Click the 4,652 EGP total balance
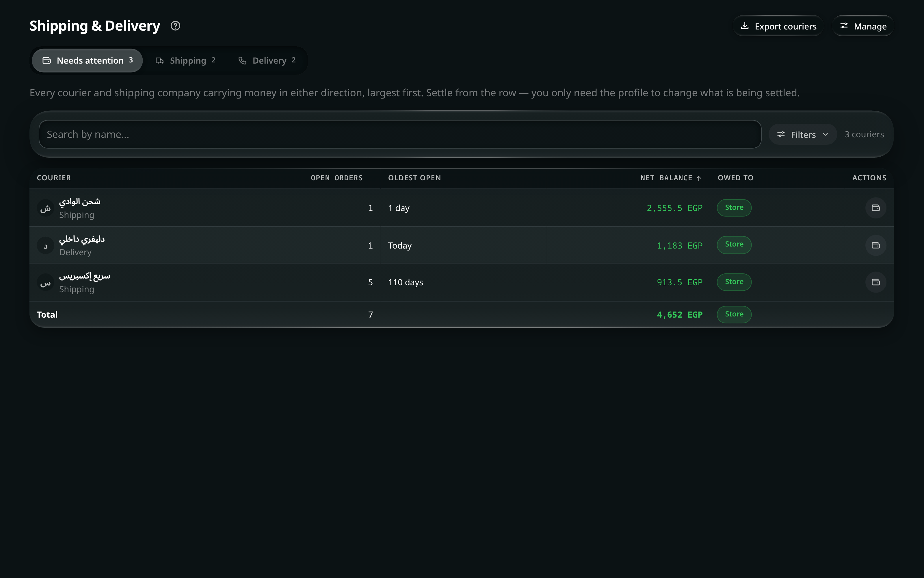 (x=680, y=315)
